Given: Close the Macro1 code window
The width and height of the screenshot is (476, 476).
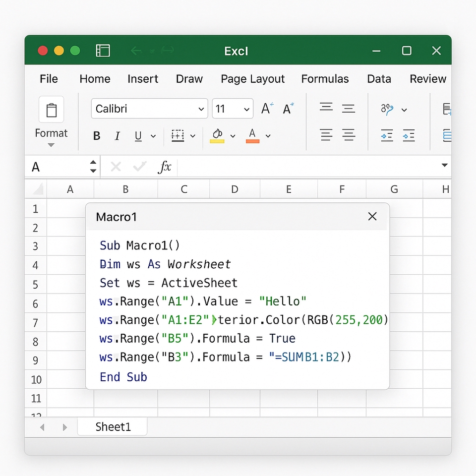Looking at the screenshot, I should (372, 216).
